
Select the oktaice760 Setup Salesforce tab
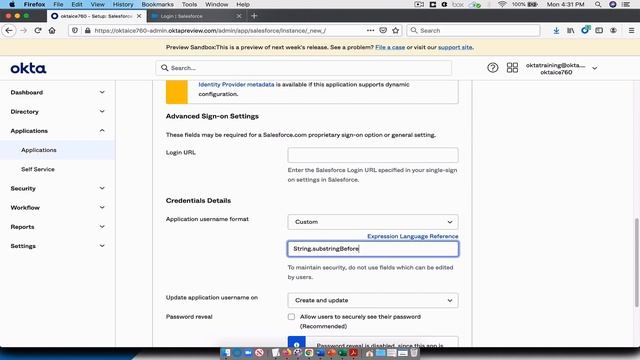coord(96,16)
